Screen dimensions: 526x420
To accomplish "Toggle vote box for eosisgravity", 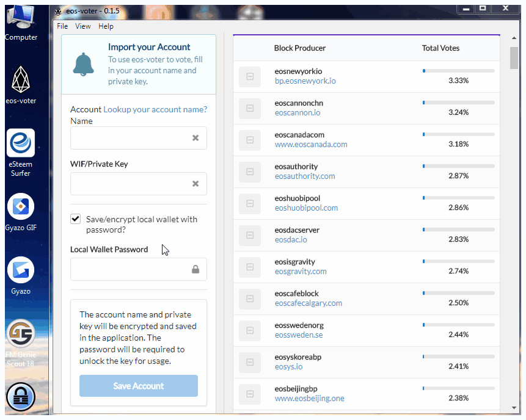I will click(x=250, y=267).
